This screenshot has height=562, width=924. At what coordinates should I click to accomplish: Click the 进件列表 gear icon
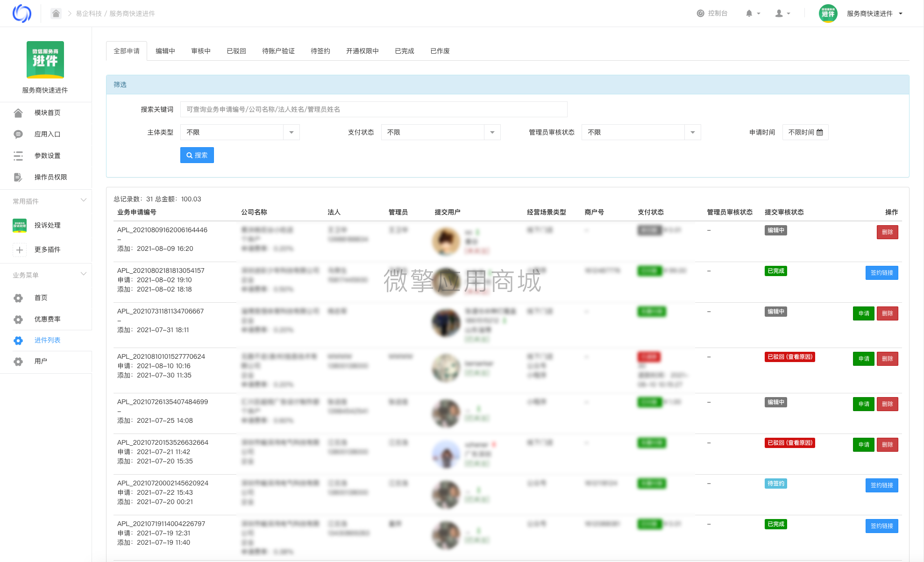18,341
